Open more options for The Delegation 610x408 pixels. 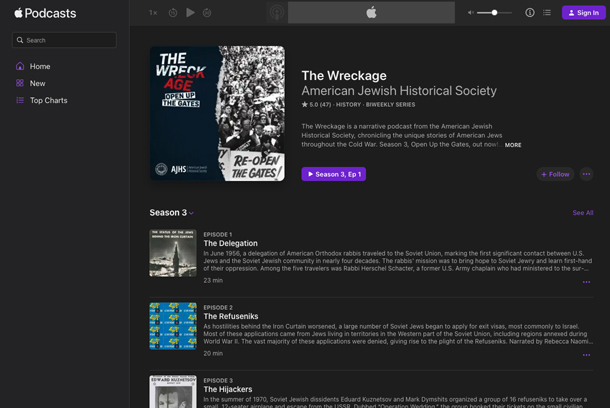(x=586, y=282)
